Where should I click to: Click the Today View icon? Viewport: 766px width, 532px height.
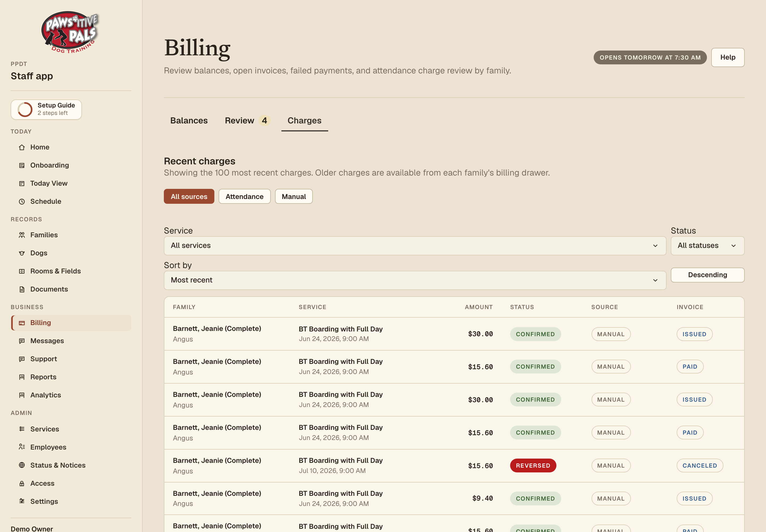pos(22,183)
